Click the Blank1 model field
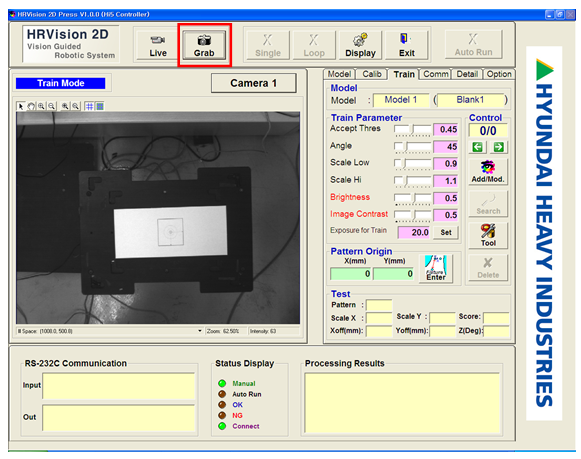The image size is (581, 459). (471, 100)
